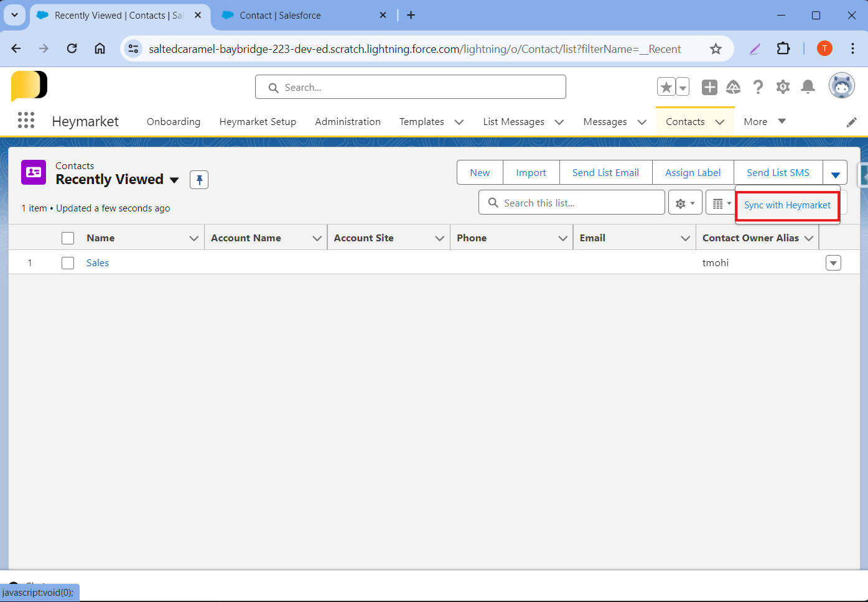Viewport: 868px width, 602px height.
Task: Open the Trailhead guidance icon
Action: (x=734, y=87)
